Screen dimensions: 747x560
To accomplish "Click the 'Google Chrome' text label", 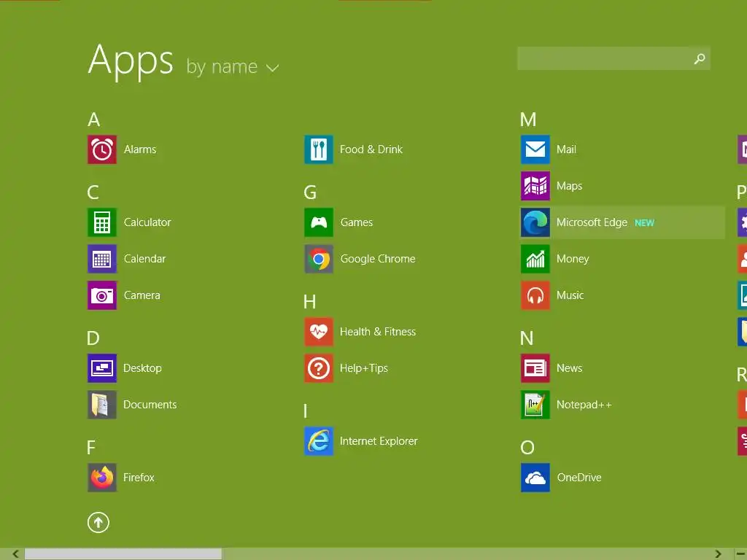I will [x=378, y=259].
